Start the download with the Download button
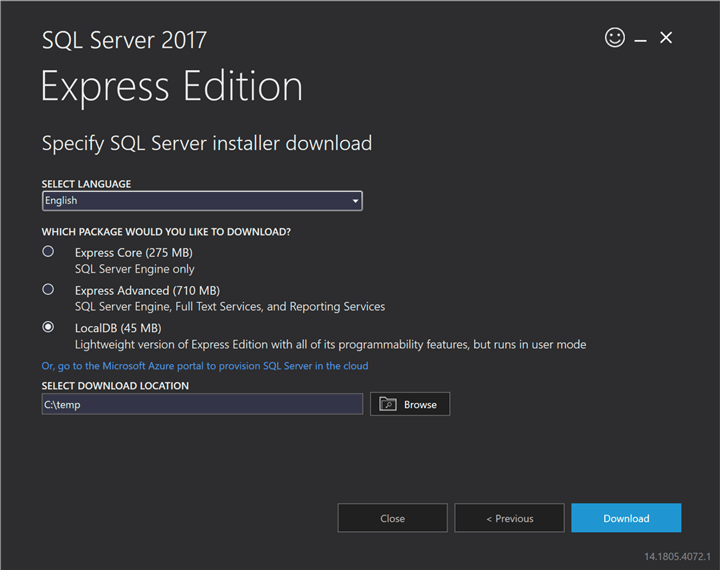Viewport: 720px width, 570px height. click(x=626, y=518)
